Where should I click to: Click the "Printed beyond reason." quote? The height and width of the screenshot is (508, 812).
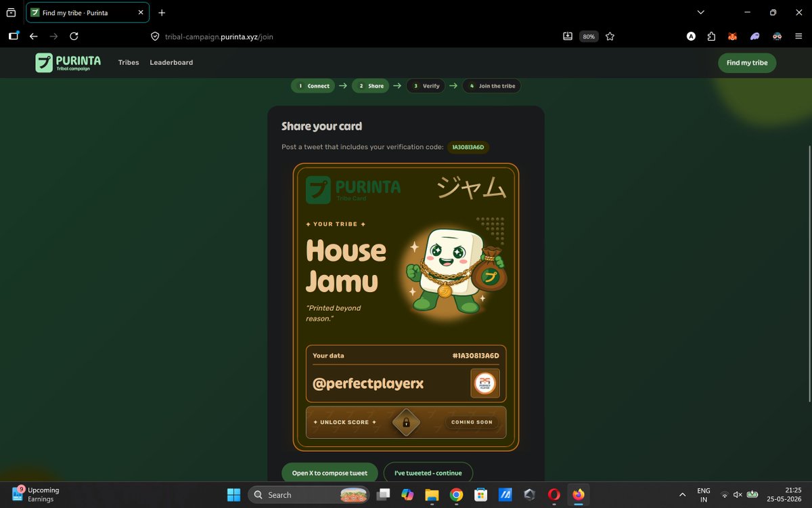point(334,313)
